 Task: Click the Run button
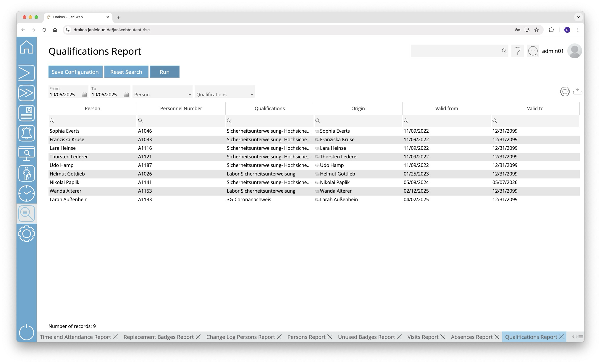(164, 72)
